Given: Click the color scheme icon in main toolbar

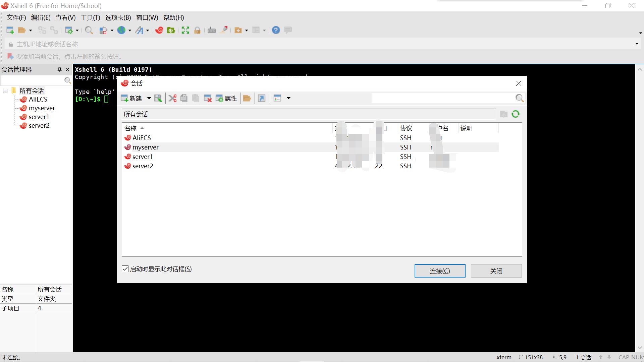Looking at the screenshot, I should click(x=103, y=30).
